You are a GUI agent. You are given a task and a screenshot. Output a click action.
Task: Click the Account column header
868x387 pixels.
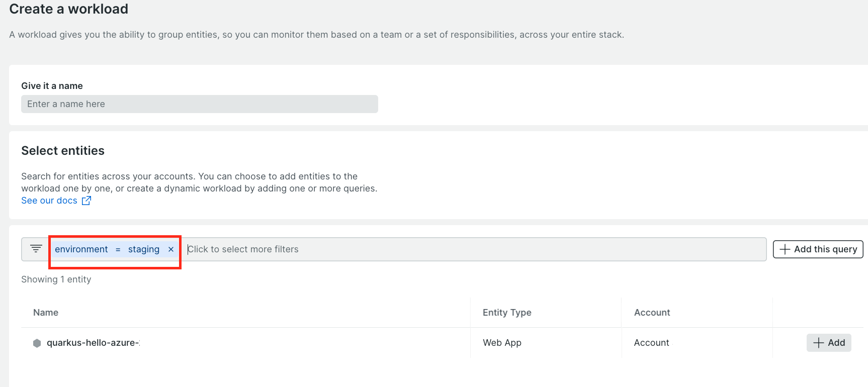tap(652, 313)
